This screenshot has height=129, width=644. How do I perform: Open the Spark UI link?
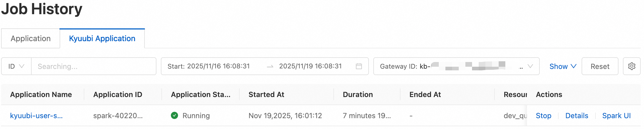click(x=616, y=115)
